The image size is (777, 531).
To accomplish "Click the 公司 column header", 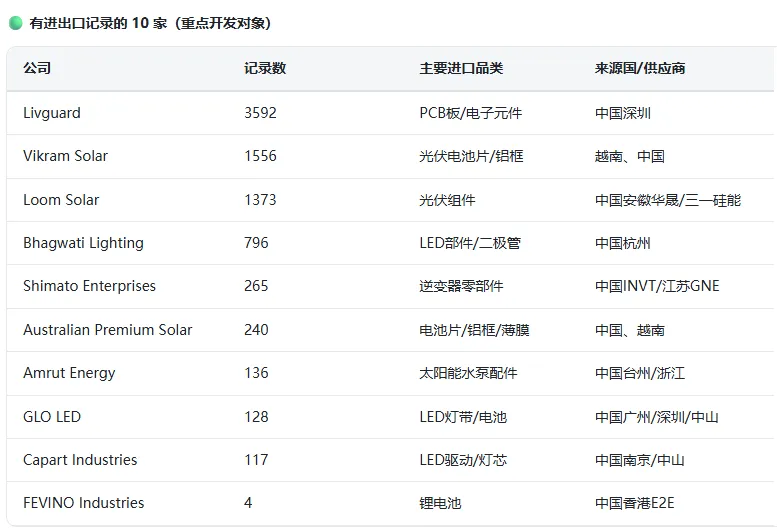I will pyautogui.click(x=37, y=68).
